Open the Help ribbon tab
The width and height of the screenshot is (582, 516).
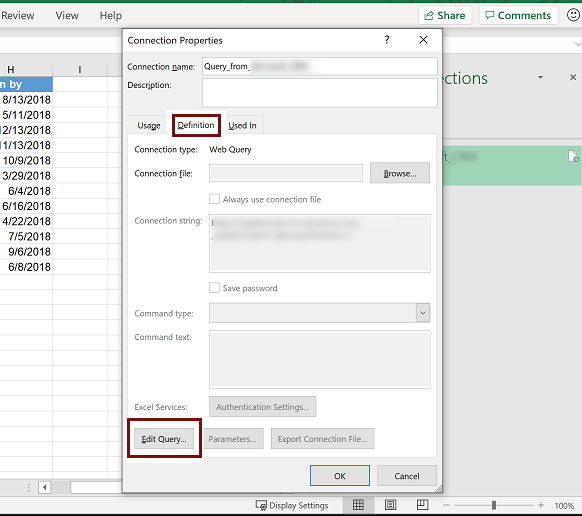coord(111,15)
